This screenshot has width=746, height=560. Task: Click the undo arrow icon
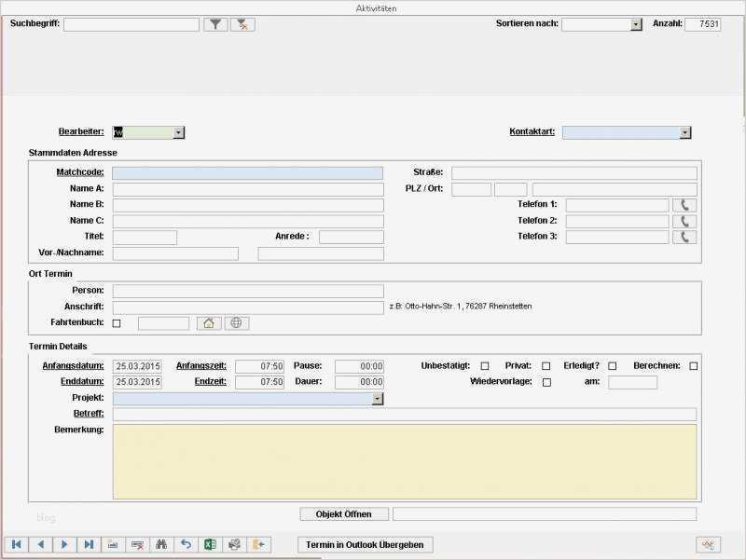pos(186,543)
